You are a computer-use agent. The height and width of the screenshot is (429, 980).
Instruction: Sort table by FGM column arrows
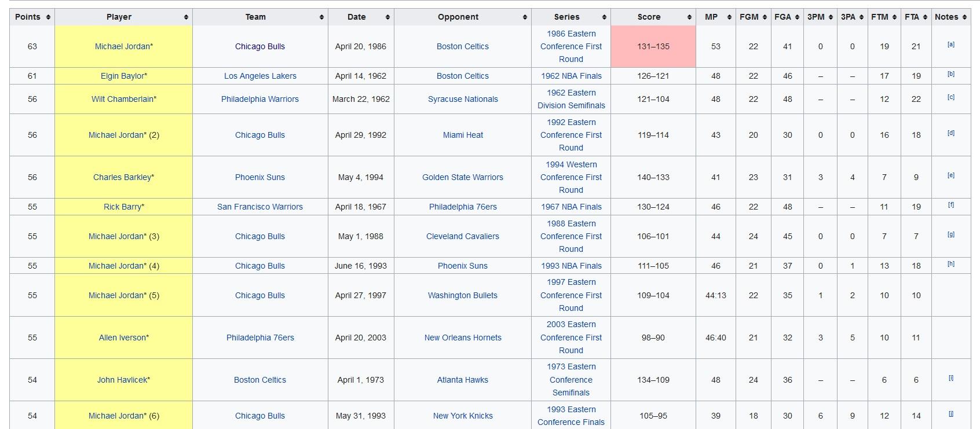[x=765, y=17]
